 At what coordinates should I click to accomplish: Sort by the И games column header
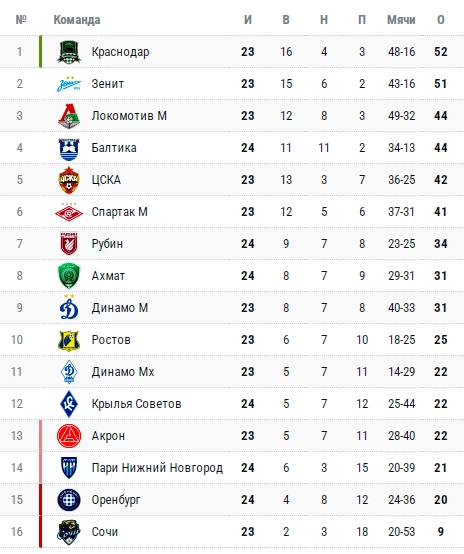tap(248, 19)
